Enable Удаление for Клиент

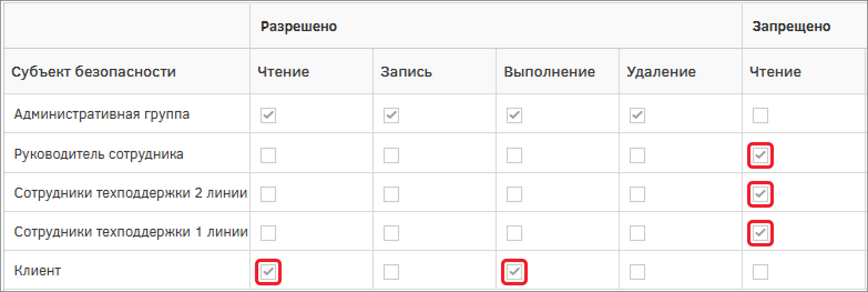[637, 272]
